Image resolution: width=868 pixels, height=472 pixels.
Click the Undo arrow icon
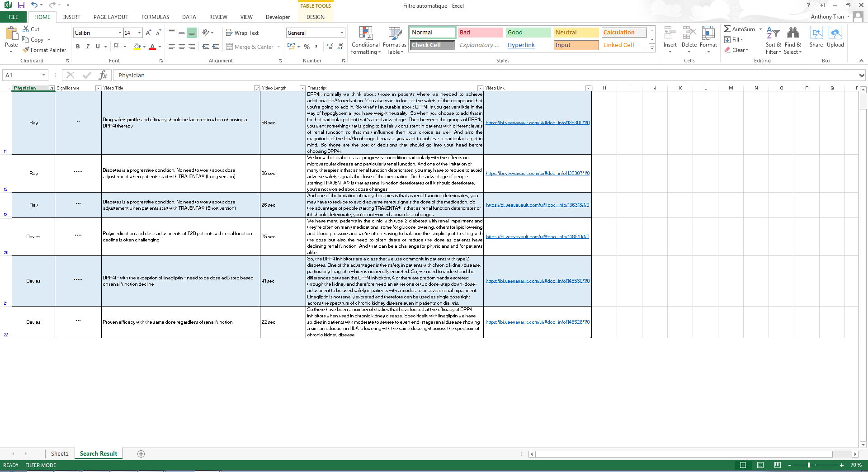(x=34, y=5)
